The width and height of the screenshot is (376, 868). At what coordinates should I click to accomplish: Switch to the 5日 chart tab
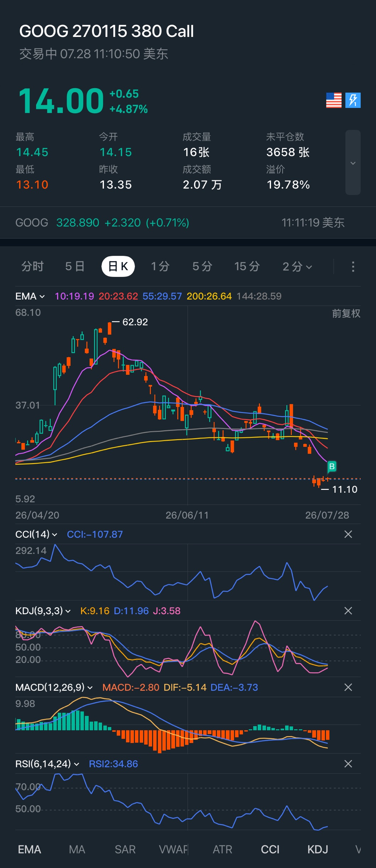pos(75,266)
